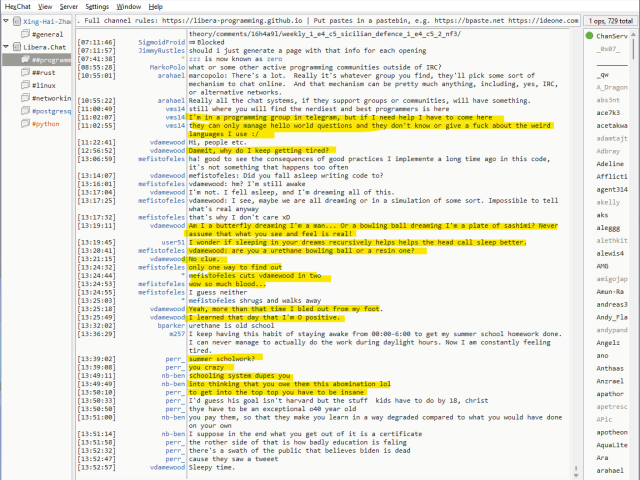
Task: Select user apotheon in the user list
Action: click(x=612, y=432)
